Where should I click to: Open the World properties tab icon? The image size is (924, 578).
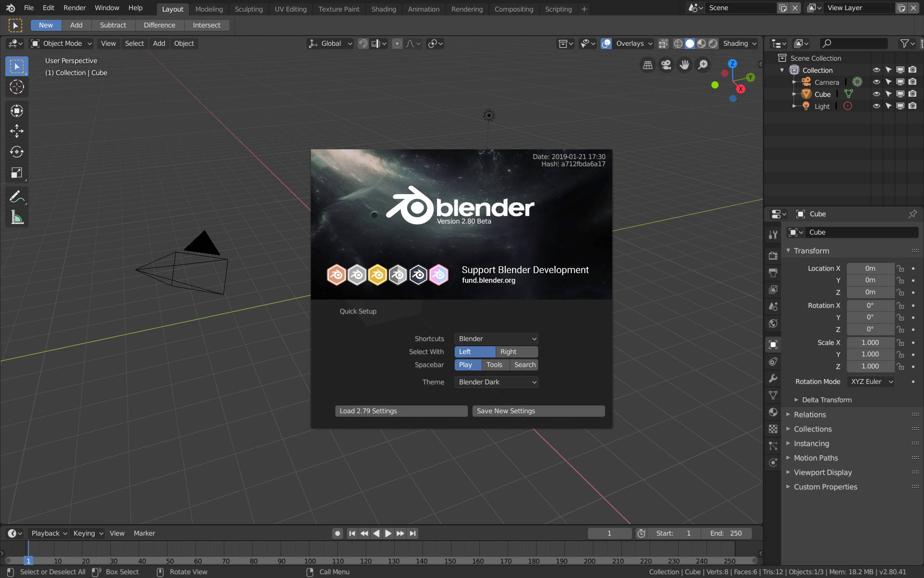[x=773, y=323]
